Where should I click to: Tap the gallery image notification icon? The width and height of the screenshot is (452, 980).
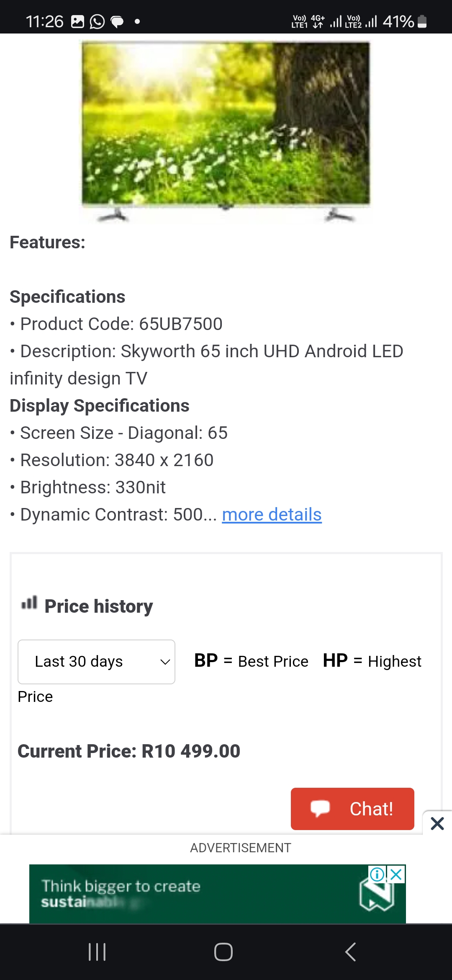coord(78,21)
